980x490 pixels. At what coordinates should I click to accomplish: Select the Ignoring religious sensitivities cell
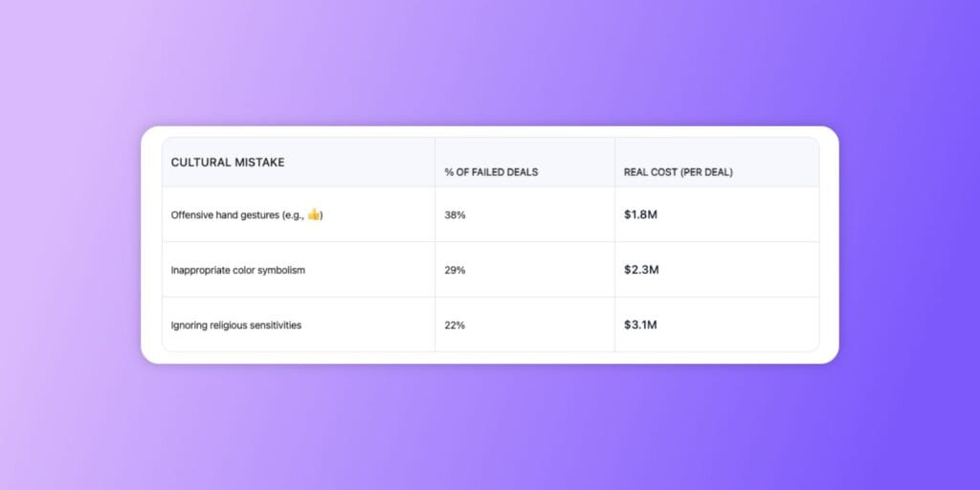coord(236,325)
